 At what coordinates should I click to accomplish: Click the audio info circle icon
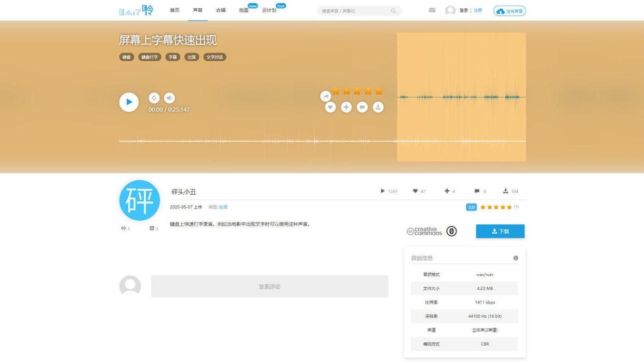pos(516,258)
